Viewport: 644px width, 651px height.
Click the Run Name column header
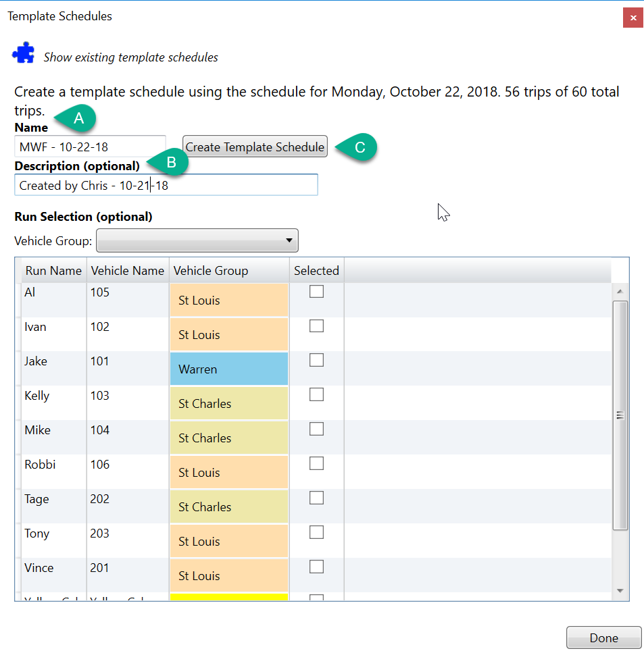[53, 269]
